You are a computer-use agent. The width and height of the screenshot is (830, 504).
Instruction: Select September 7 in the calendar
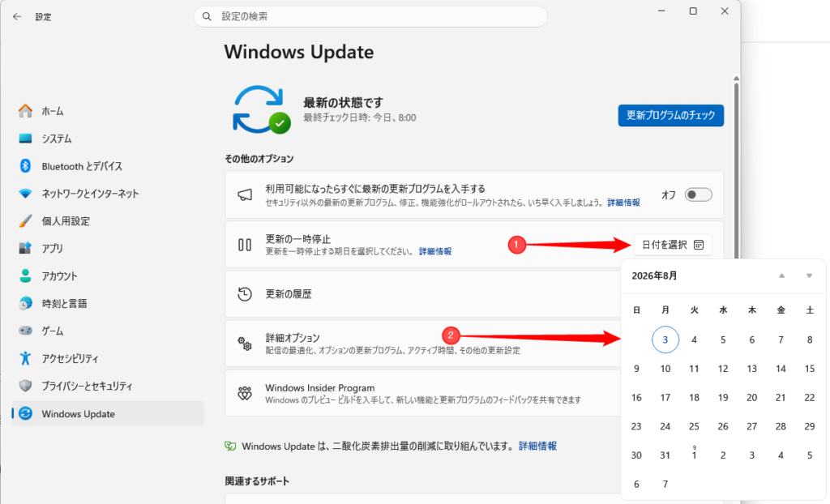(x=665, y=485)
